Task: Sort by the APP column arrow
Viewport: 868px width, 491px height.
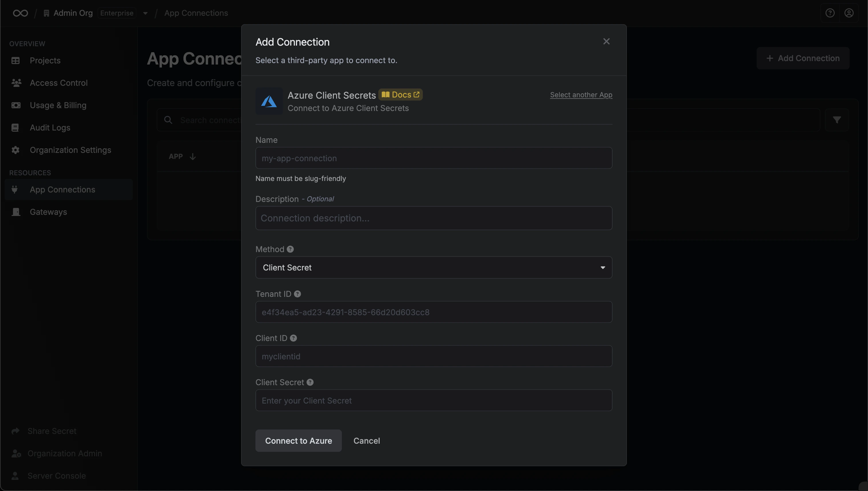Action: click(x=193, y=157)
